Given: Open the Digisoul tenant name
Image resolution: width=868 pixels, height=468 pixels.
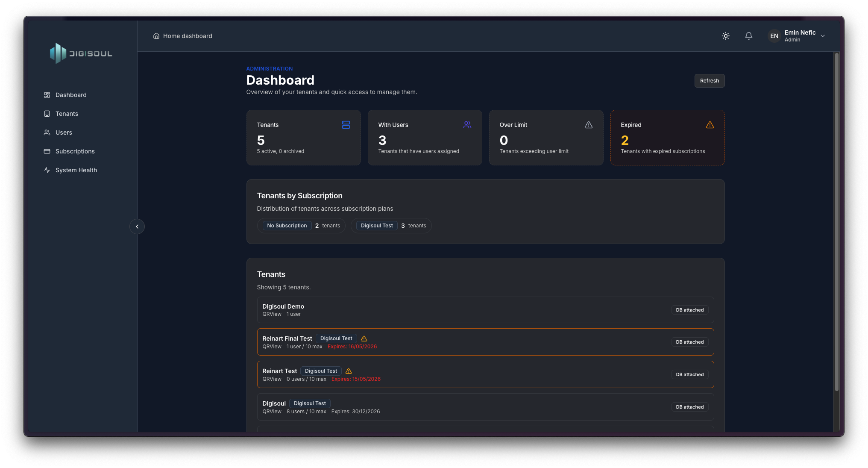Looking at the screenshot, I should (x=274, y=403).
